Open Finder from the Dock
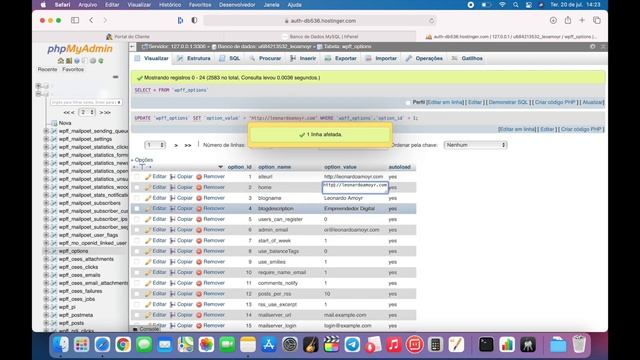The height and width of the screenshot is (360, 640). click(61, 345)
